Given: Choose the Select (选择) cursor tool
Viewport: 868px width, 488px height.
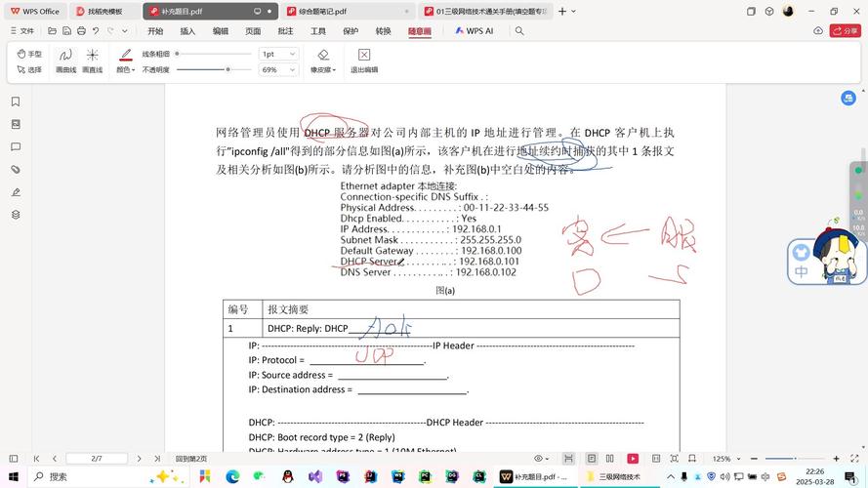Looking at the screenshot, I should 29,69.
